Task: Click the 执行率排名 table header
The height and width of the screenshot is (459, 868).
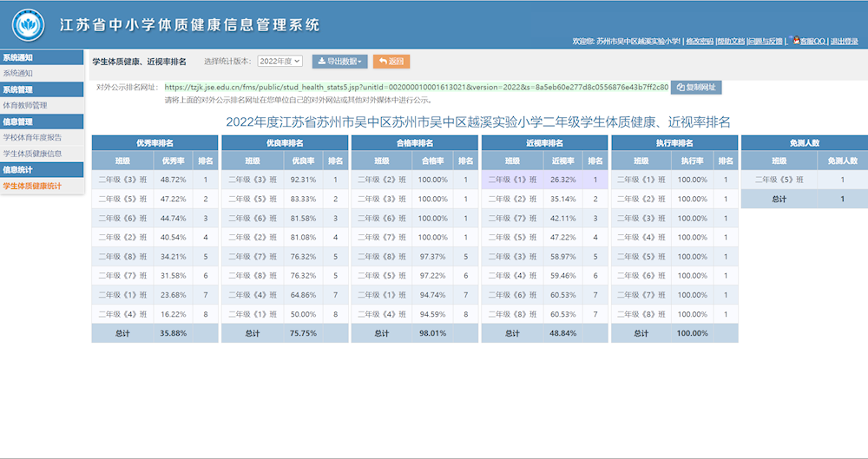Action: (674, 143)
